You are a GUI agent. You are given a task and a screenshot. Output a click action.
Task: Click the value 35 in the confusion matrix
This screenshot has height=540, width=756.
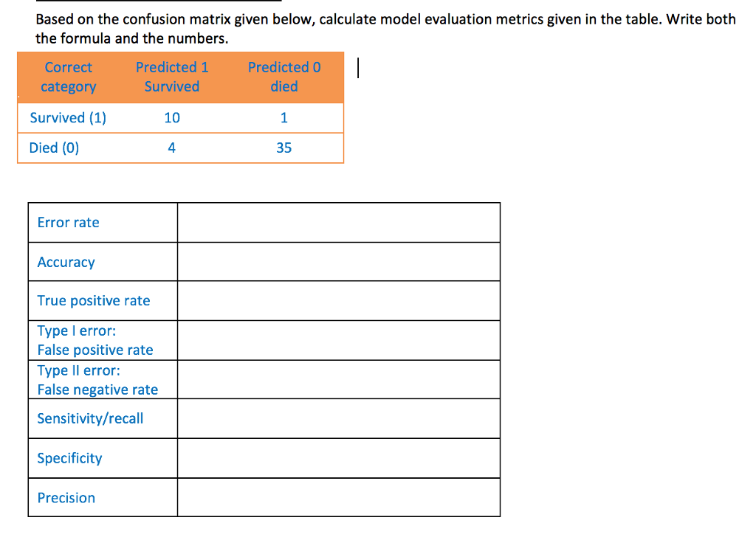(283, 148)
